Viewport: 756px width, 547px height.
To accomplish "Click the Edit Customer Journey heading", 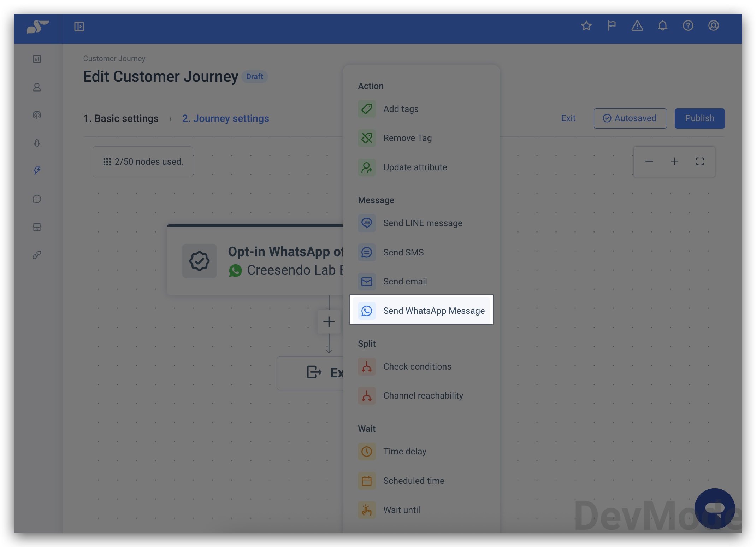I will pyautogui.click(x=161, y=76).
